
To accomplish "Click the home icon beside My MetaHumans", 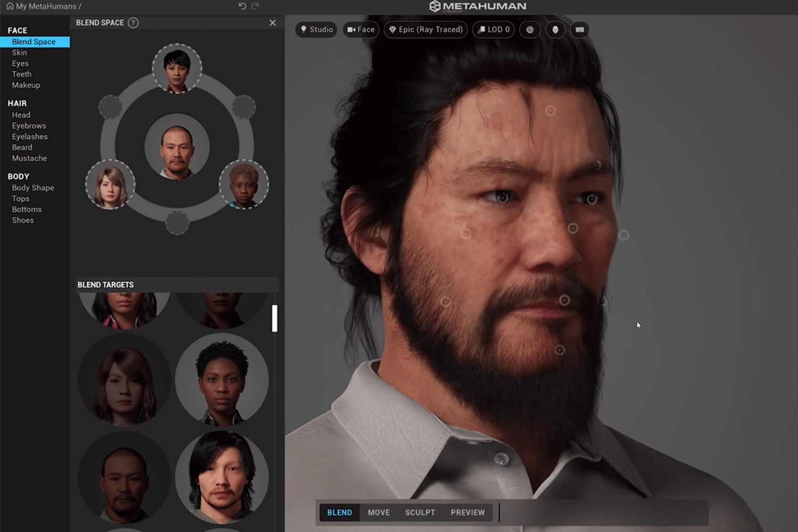I will [x=10, y=6].
